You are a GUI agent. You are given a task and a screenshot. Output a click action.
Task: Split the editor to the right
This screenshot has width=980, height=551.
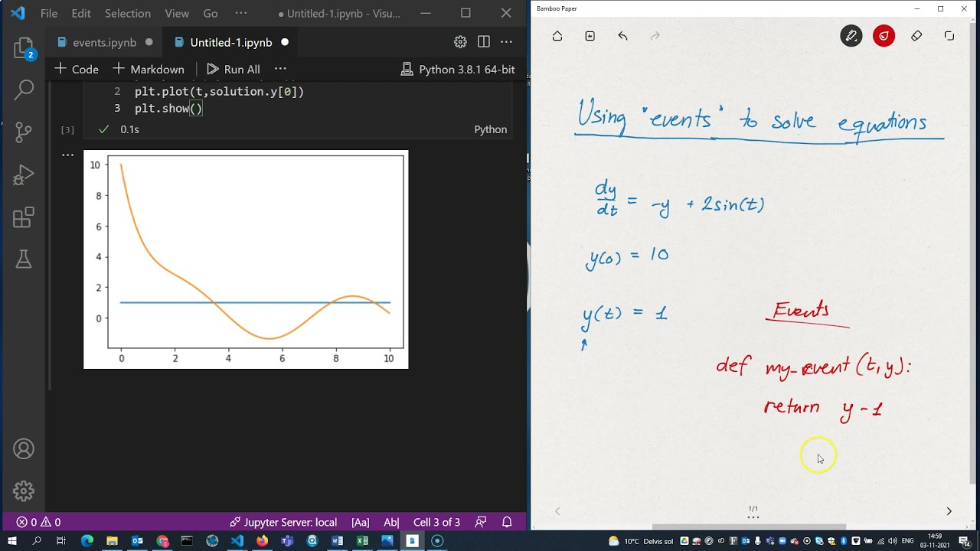[x=484, y=42]
